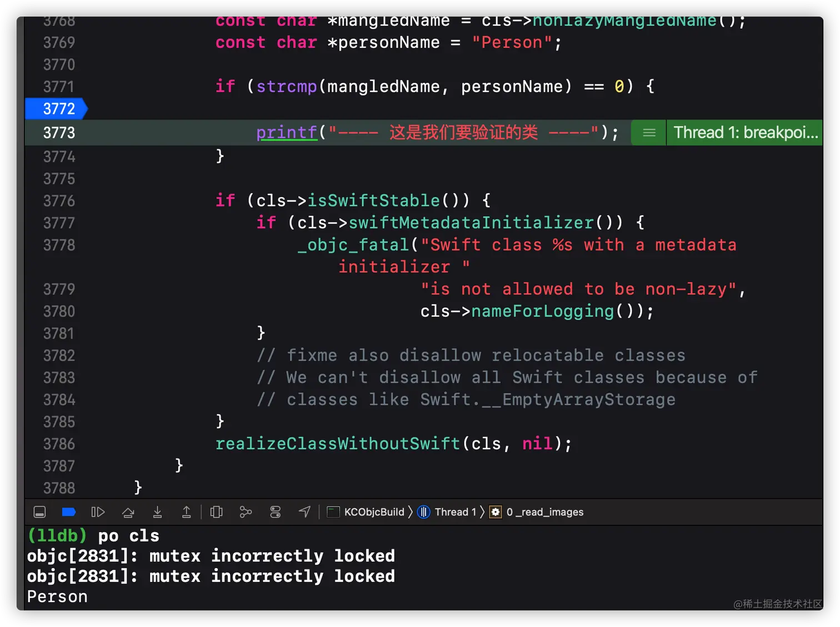Click line number 3780 in the gutter
Screen dimensions: 840x627
[59, 311]
